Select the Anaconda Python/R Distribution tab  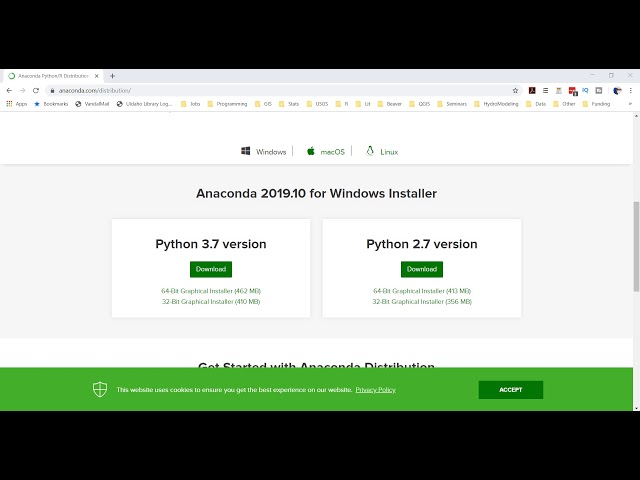coord(53,76)
